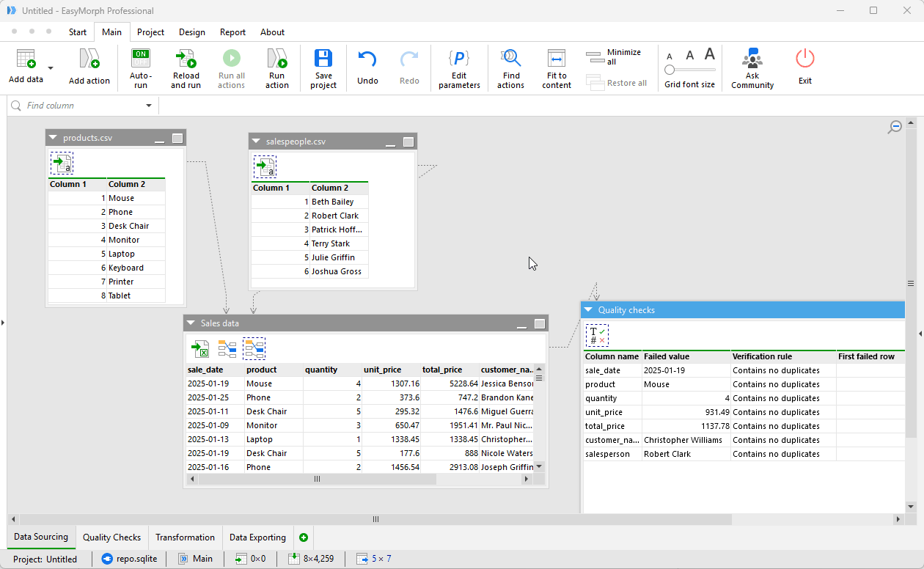924x569 pixels.
Task: Select the export-to-Excel action in Sales data
Action: 200,348
